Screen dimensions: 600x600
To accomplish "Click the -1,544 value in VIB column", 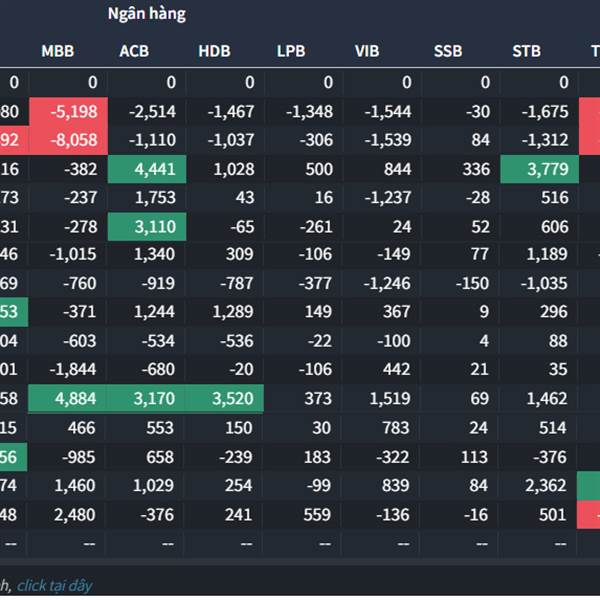I will [x=388, y=112].
